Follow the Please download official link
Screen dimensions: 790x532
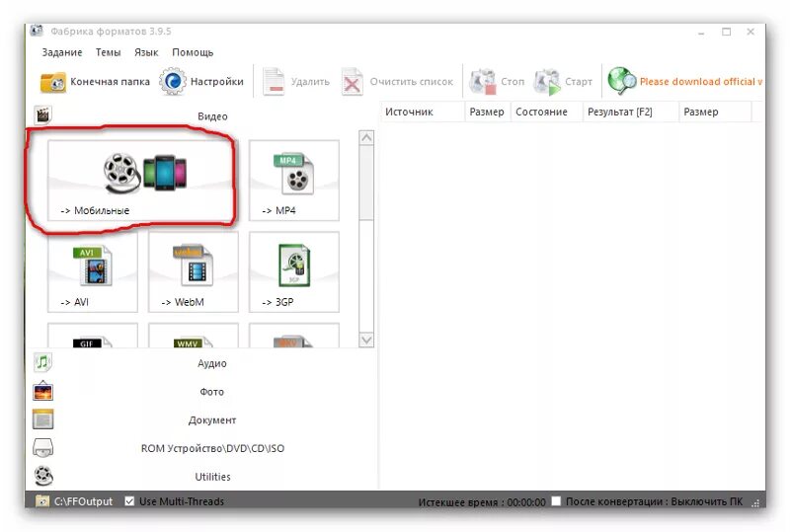click(x=701, y=82)
